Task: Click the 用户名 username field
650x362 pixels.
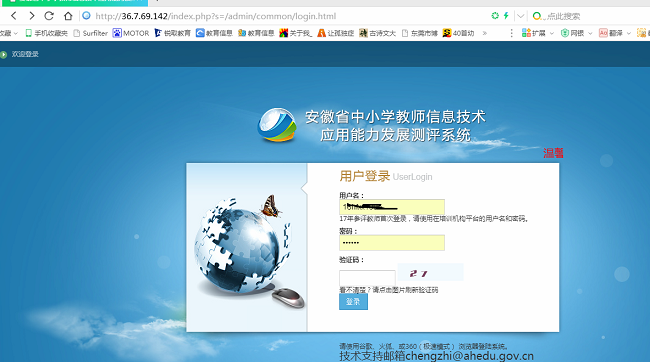Action: [392, 207]
